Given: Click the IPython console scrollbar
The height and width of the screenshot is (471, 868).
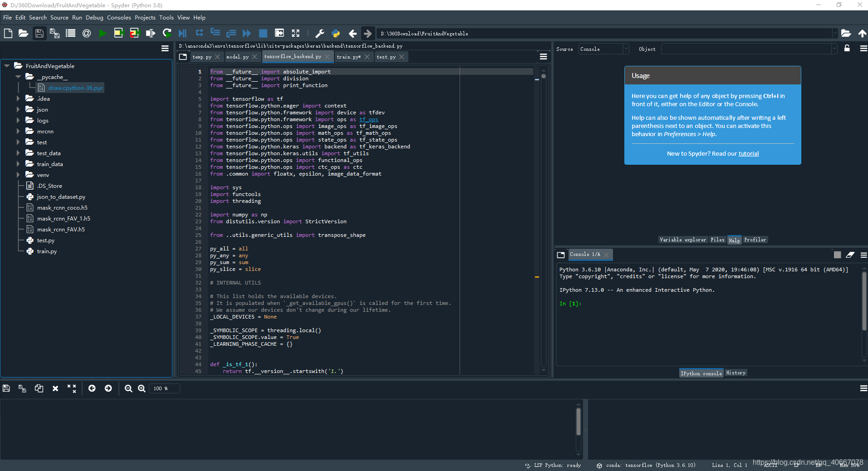Looking at the screenshot, I should point(864,301).
